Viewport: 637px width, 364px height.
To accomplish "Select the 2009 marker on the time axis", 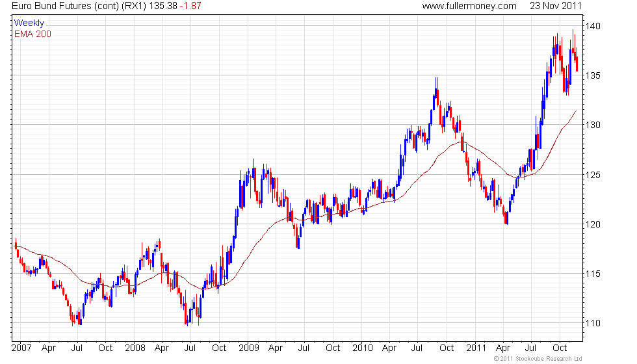I will click(x=250, y=348).
